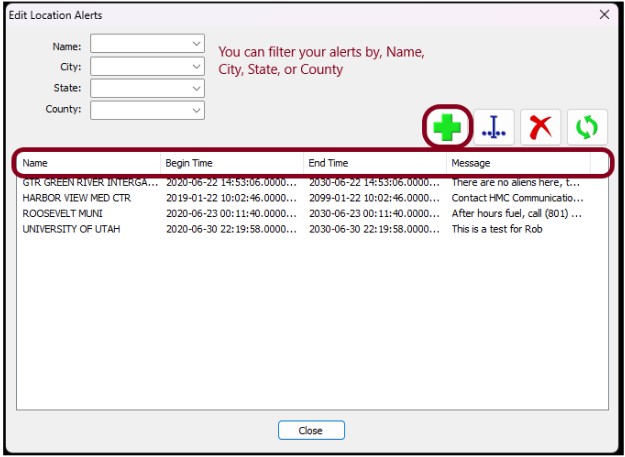The image size is (625, 457).
Task: Click message 'Contact HMC Communicatio...'
Action: [517, 198]
